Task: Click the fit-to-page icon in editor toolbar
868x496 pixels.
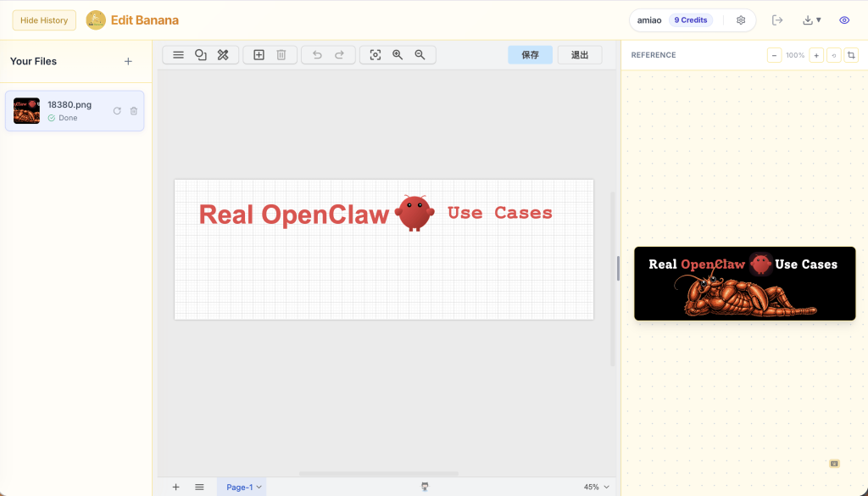Action: pyautogui.click(x=376, y=55)
